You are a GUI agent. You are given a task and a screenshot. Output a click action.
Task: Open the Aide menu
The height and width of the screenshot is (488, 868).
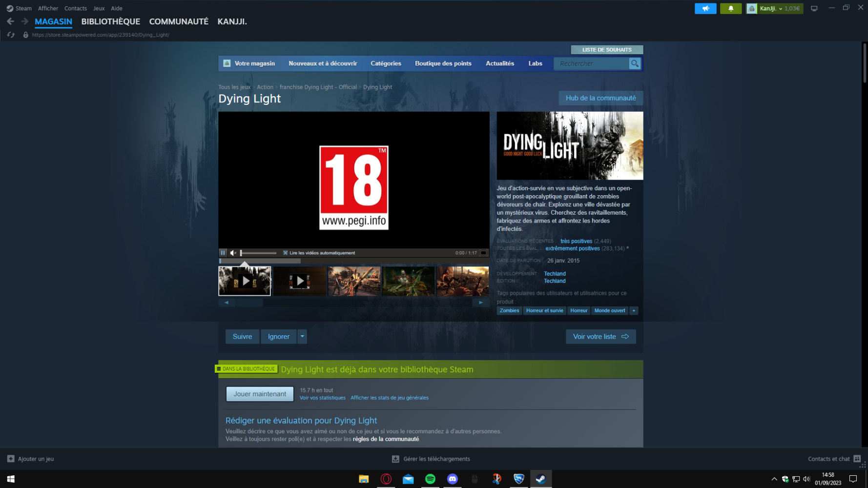(117, 8)
